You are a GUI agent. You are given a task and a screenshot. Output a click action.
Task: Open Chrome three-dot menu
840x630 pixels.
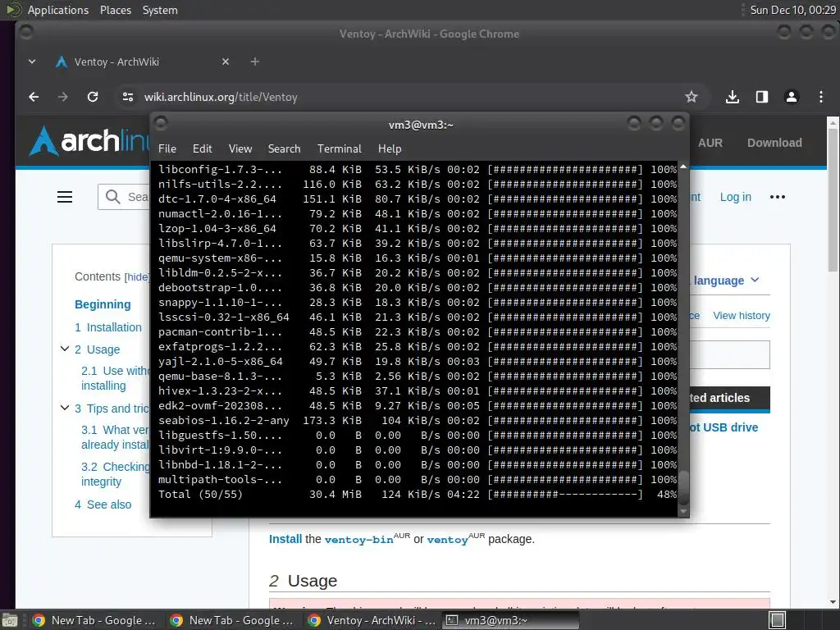[x=820, y=97]
